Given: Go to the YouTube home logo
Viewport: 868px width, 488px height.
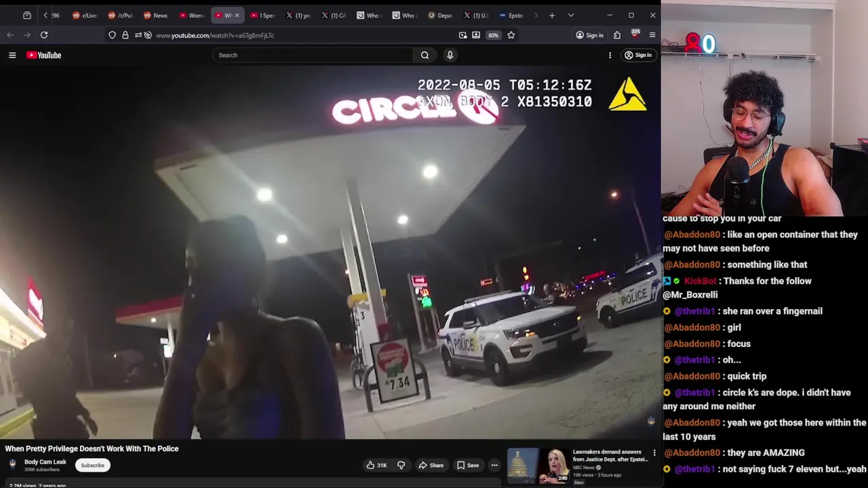Looking at the screenshot, I should tap(44, 55).
